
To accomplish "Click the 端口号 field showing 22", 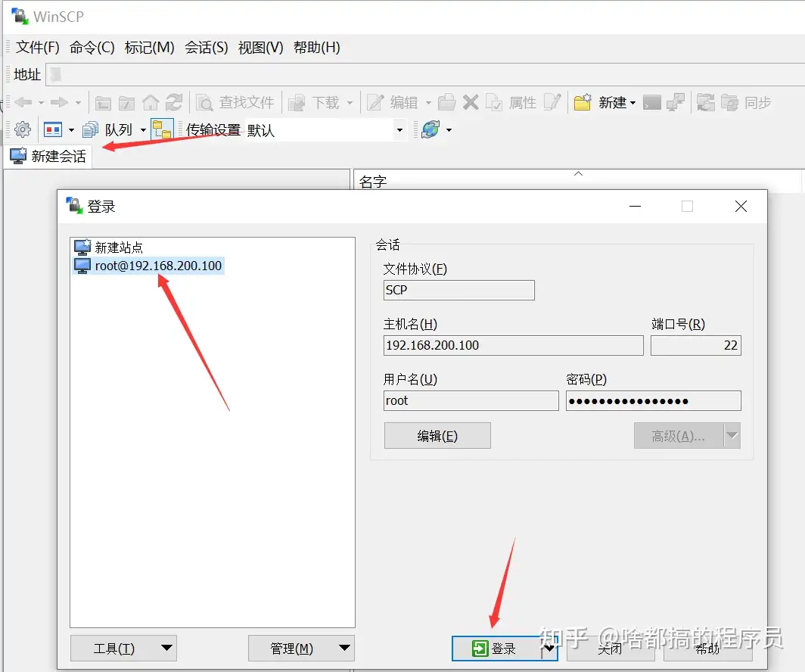I will click(x=695, y=345).
